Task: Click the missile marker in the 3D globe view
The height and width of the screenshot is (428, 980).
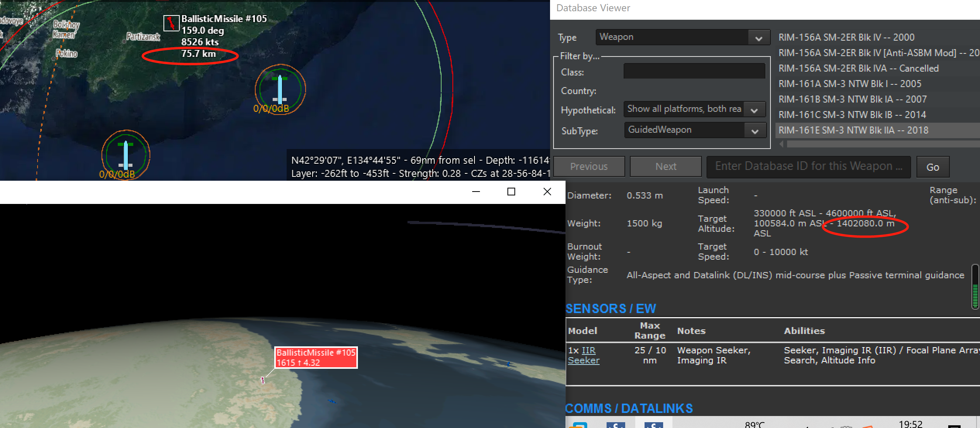Action: click(263, 380)
